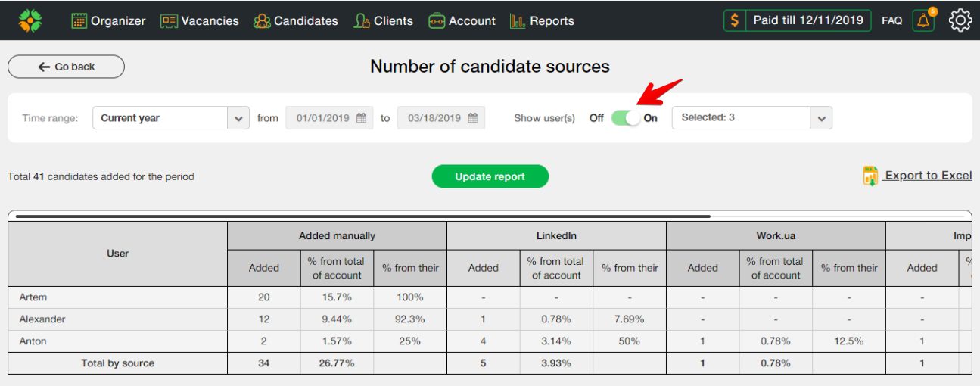Screen dimensions: 980x386
Task: Open the Organizer calendar icon
Action: pos(79,21)
